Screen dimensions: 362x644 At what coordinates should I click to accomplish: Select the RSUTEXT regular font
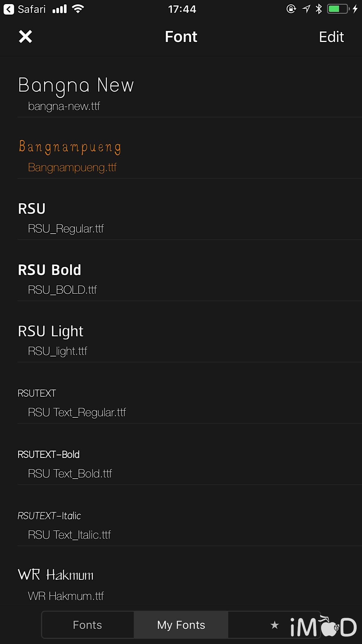pyautogui.click(x=71, y=402)
